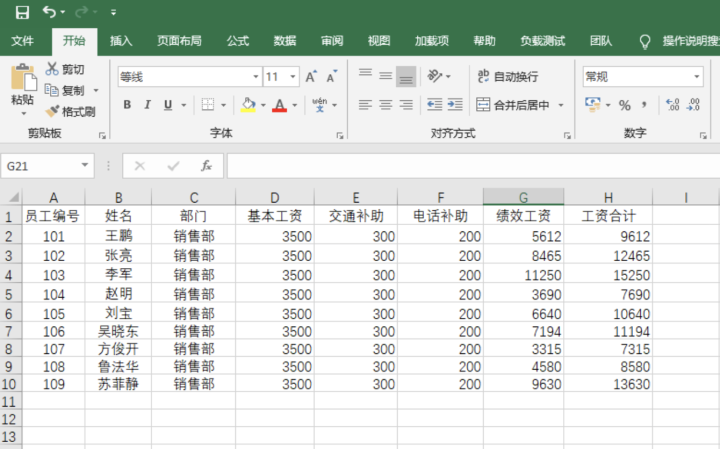Viewport: 720px width, 449px height.
Task: Decrease the font size
Action: click(x=332, y=77)
